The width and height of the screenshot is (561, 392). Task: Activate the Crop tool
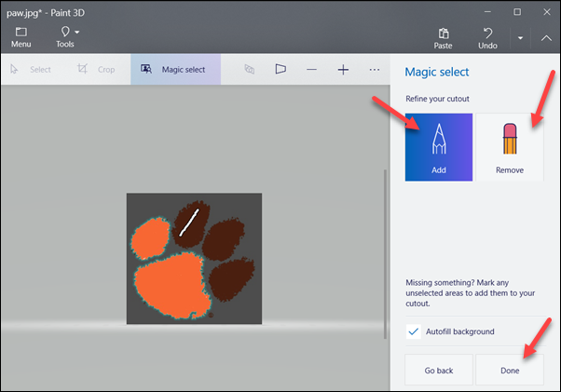point(96,69)
